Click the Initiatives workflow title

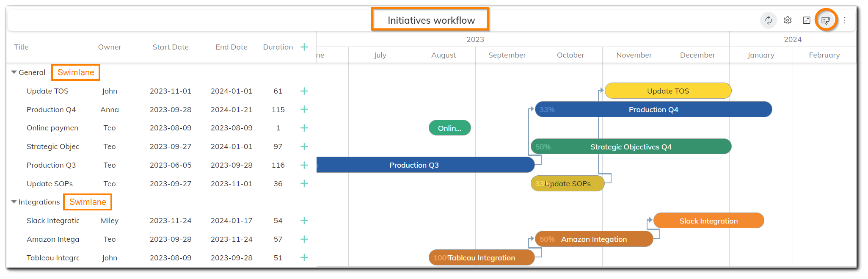point(431,20)
